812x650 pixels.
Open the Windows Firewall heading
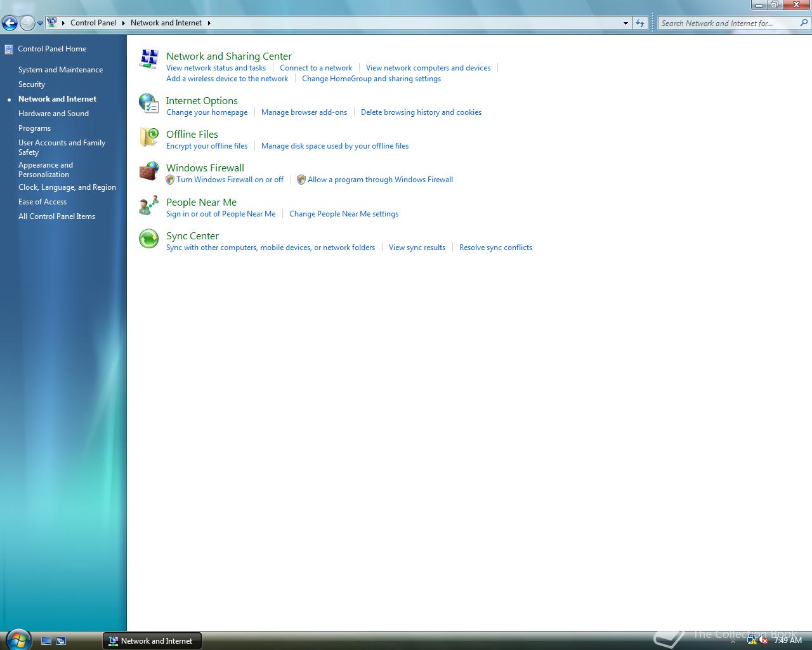click(x=205, y=168)
